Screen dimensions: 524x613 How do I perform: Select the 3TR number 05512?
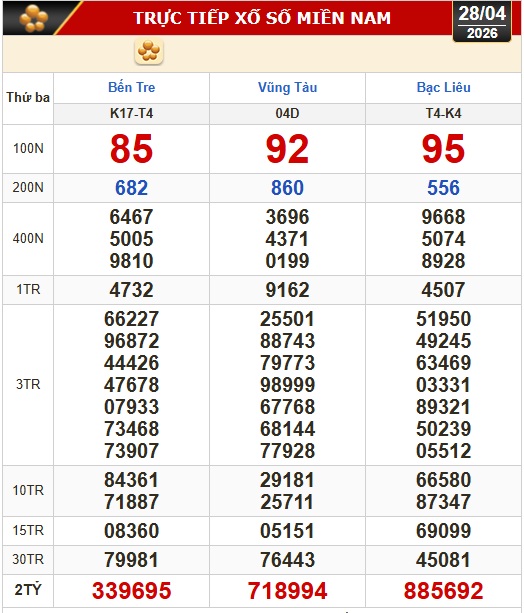click(x=443, y=451)
